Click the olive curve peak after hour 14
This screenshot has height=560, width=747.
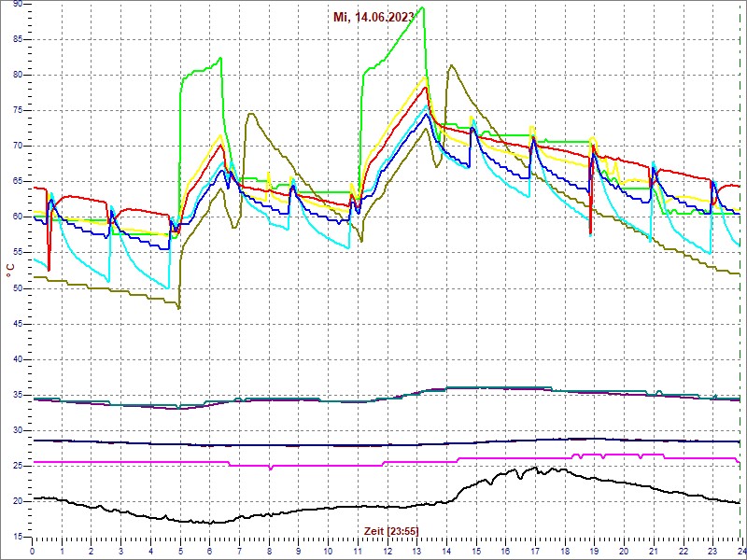[451, 65]
